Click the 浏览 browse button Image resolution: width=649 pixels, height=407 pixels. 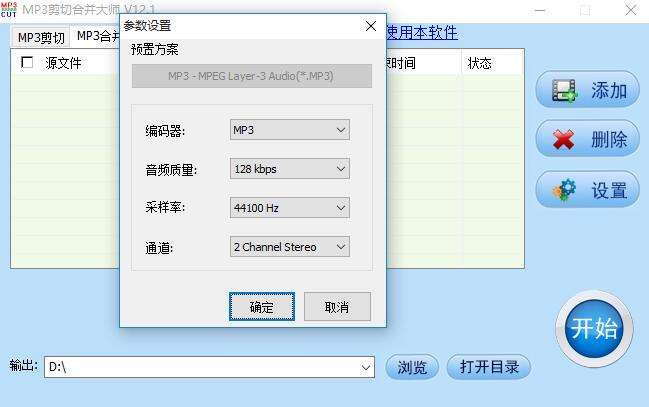pos(412,367)
